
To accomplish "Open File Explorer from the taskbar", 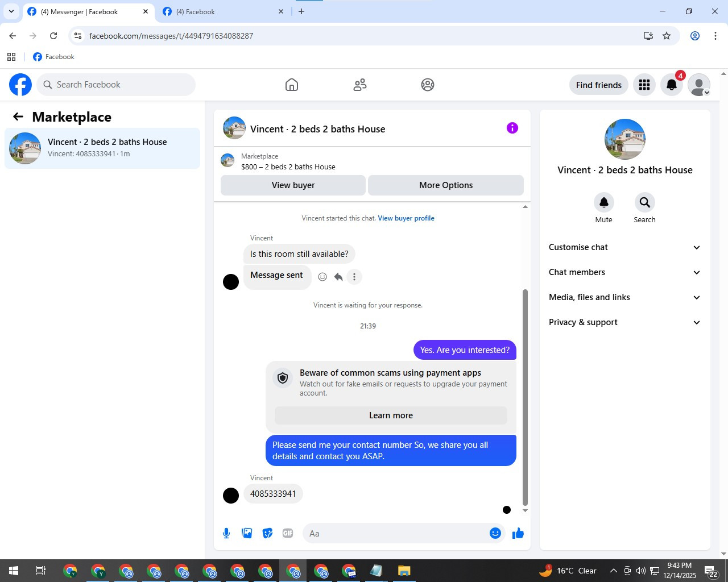I will click(x=404, y=571).
